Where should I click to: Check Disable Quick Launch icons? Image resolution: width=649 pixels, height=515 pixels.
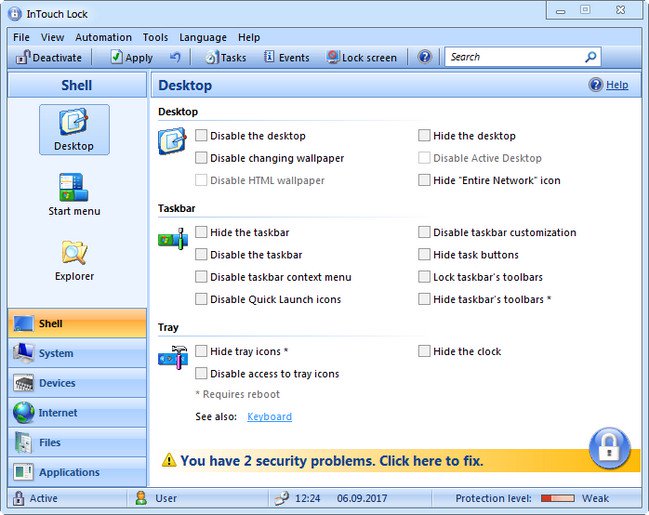click(201, 299)
